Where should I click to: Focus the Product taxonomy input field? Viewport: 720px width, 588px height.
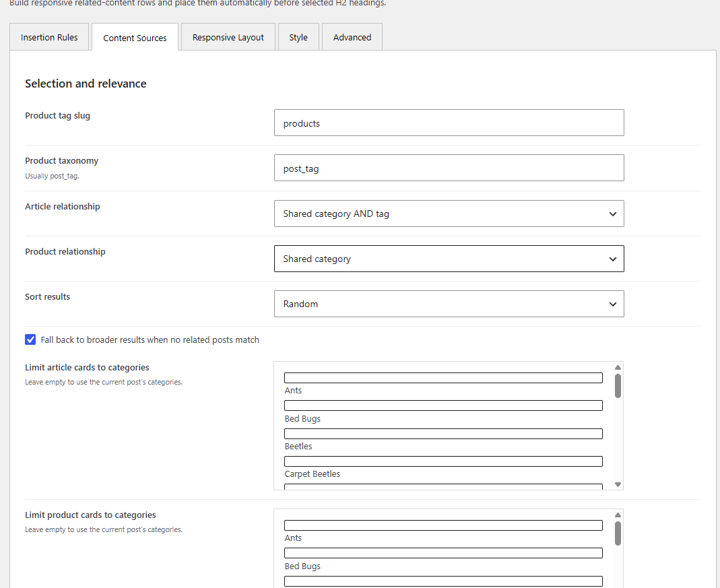(x=449, y=168)
